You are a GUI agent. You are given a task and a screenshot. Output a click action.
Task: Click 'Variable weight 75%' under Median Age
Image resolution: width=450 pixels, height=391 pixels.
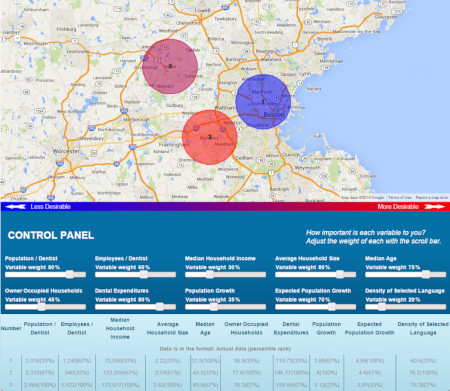(393, 267)
